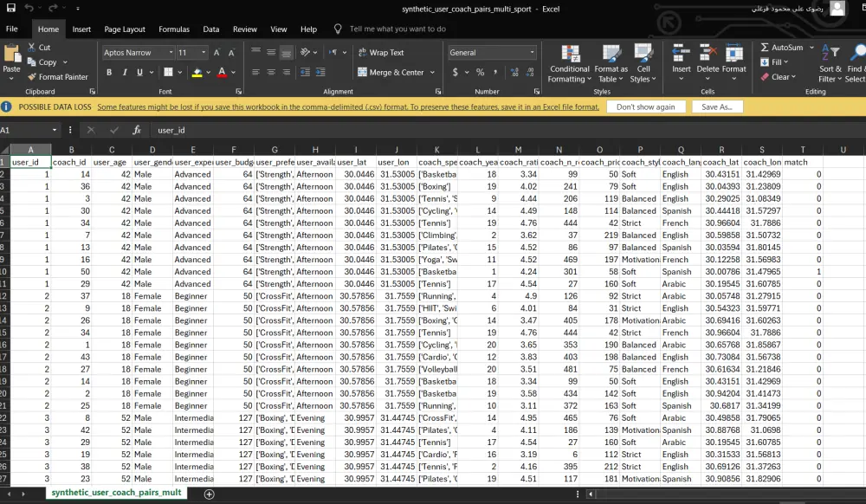Decrease font size with smaller A icon
The image size is (866, 504).
(x=231, y=53)
